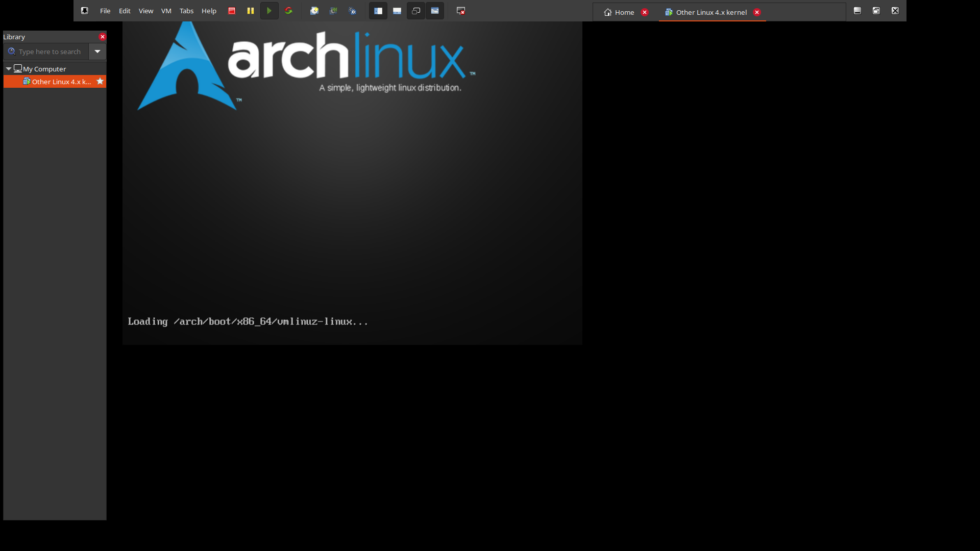The height and width of the screenshot is (551, 980).
Task: Close the Home tab
Action: pos(645,12)
